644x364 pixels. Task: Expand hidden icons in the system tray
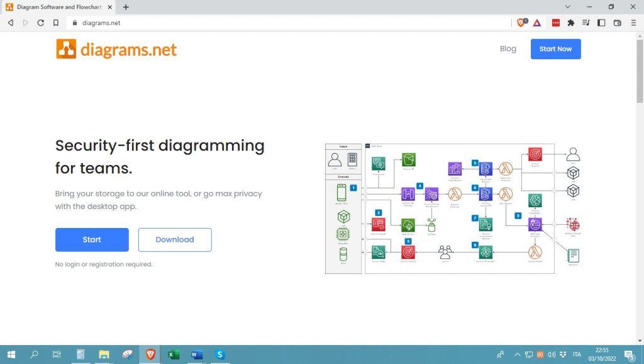pyautogui.click(x=518, y=354)
